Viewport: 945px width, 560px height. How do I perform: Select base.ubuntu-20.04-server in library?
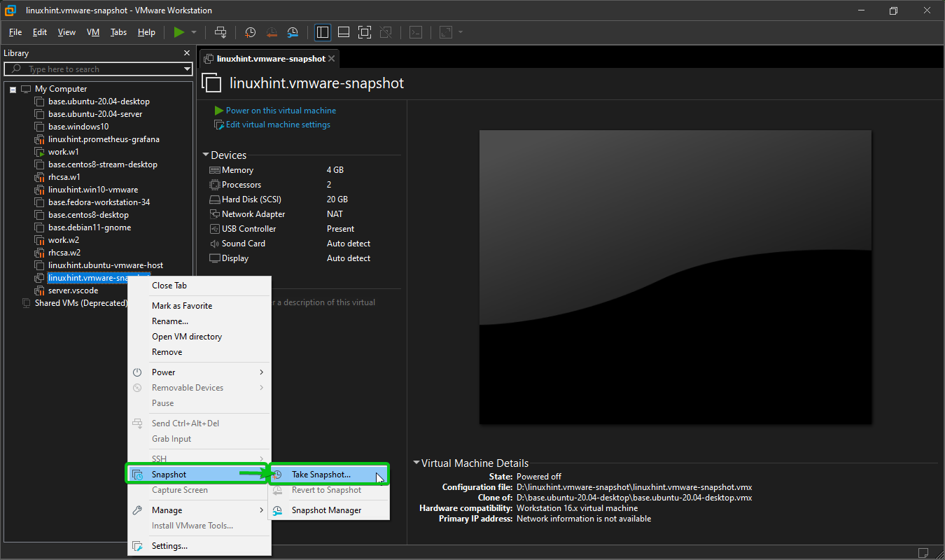pos(95,114)
